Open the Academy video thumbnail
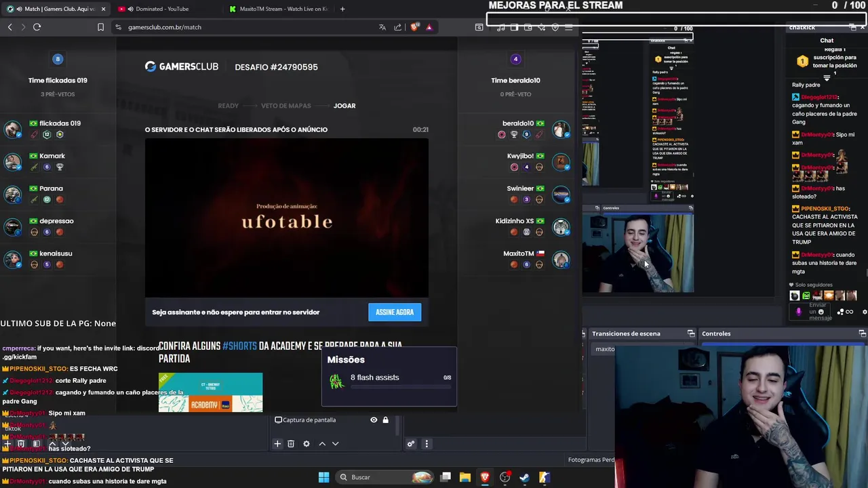 [x=210, y=392]
